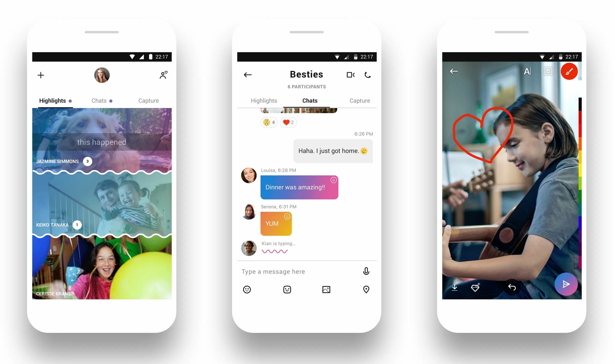Tap the video call icon in Besties chat
The width and height of the screenshot is (615, 364).
[x=350, y=75]
